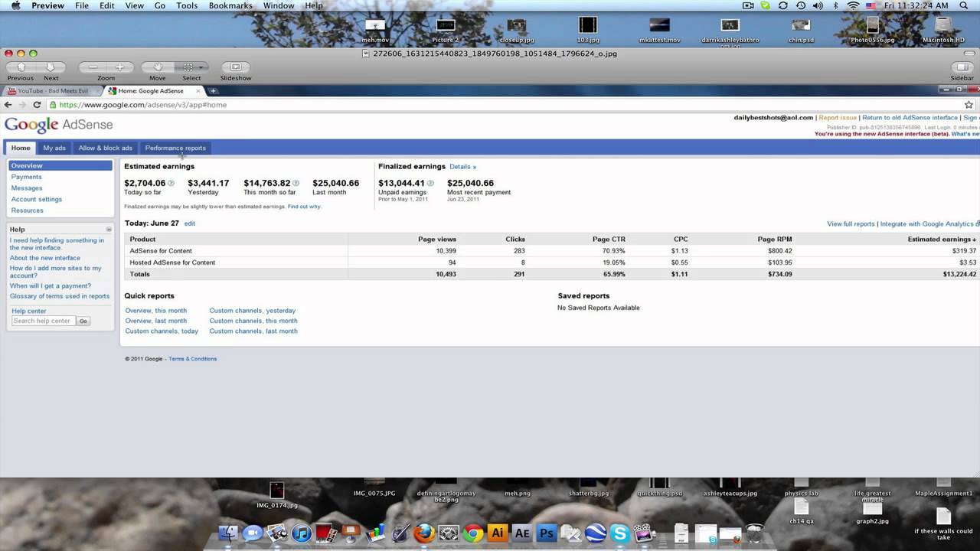Open Google Earth from the dock

tap(596, 533)
